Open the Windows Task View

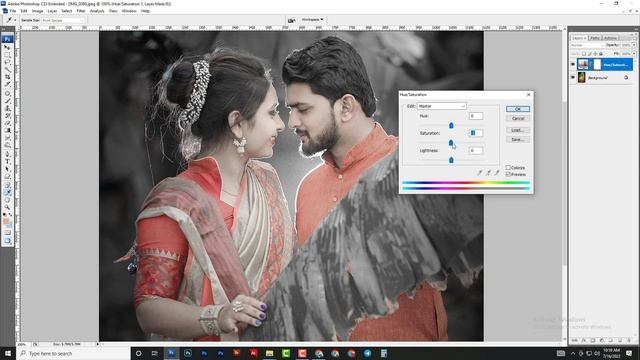(x=155, y=353)
